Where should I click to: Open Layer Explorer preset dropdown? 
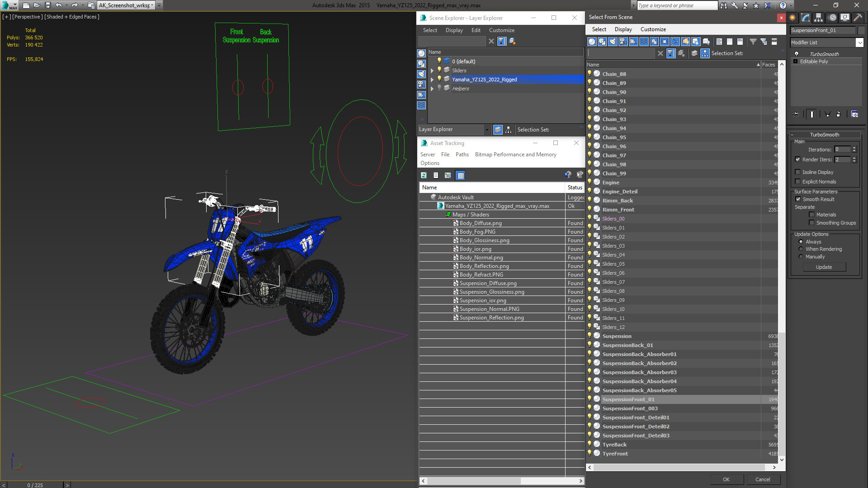point(487,130)
